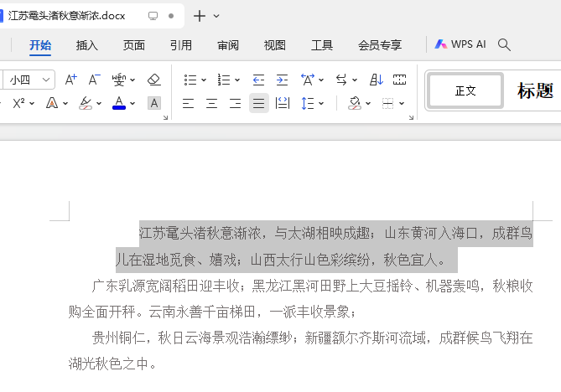561x392 pixels.
Task: Align text right
Action: [x=235, y=104]
